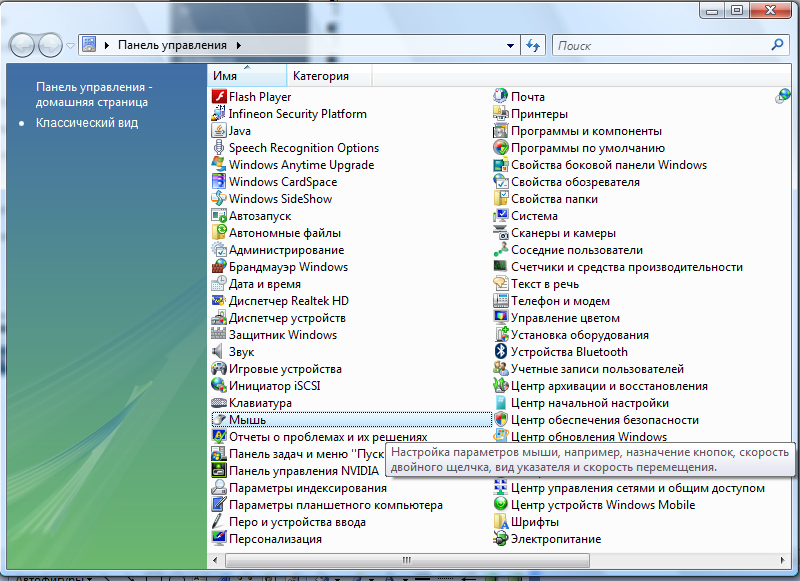Open the address bar history dropdown arrow
Viewport: 800px width, 581px height.
[x=510, y=45]
